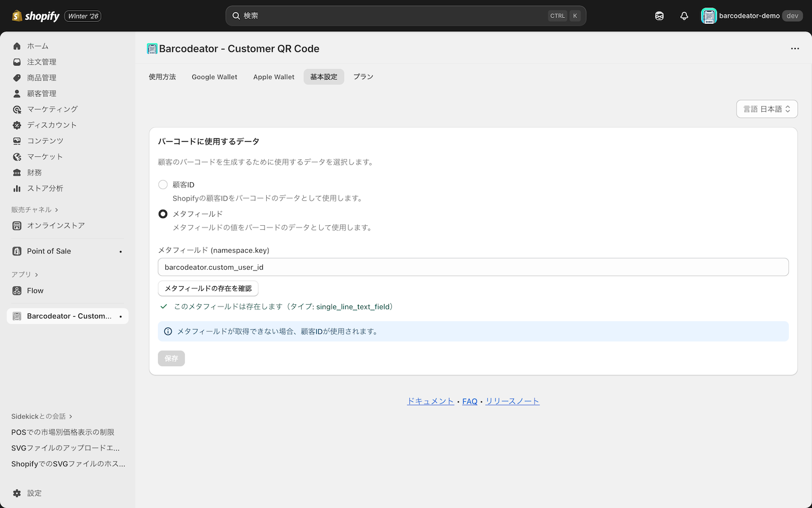812x508 pixels.
Task: Open オンラインストア channel
Action: [55, 225]
